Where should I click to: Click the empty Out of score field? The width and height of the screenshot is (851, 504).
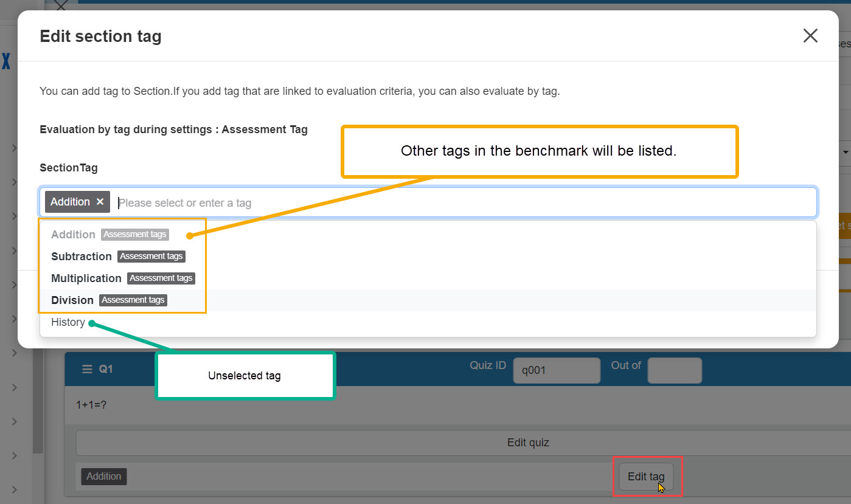(x=675, y=370)
